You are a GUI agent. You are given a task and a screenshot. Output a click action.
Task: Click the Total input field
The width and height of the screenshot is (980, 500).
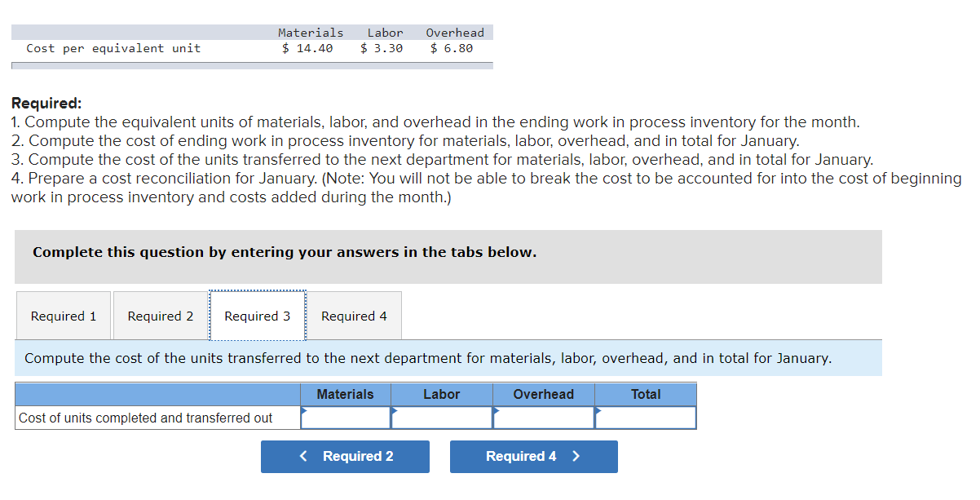tap(646, 418)
